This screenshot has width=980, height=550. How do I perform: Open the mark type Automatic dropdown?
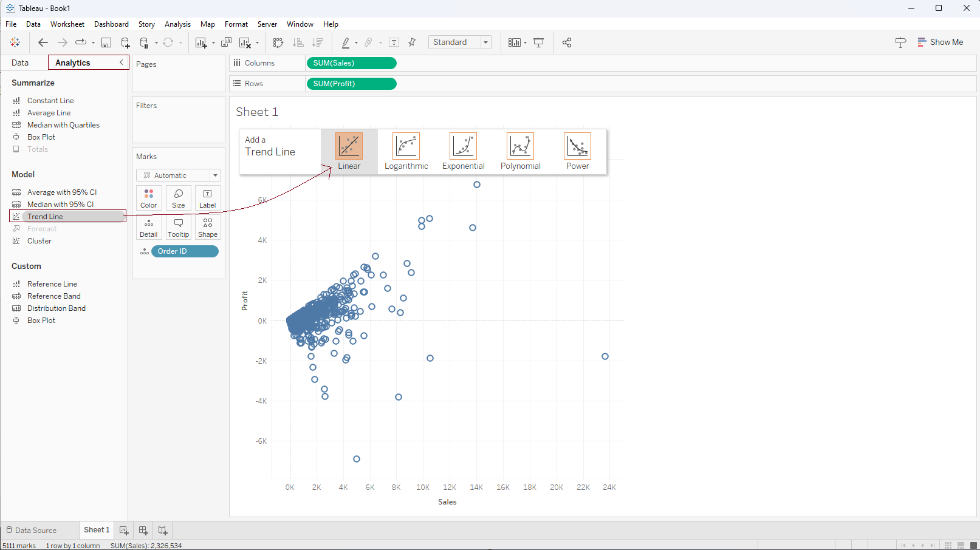pyautogui.click(x=178, y=175)
